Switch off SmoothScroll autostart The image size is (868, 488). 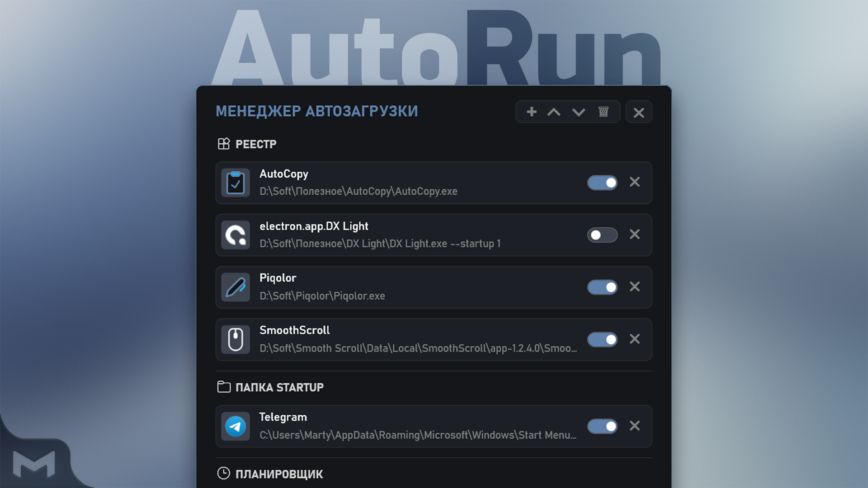[602, 339]
